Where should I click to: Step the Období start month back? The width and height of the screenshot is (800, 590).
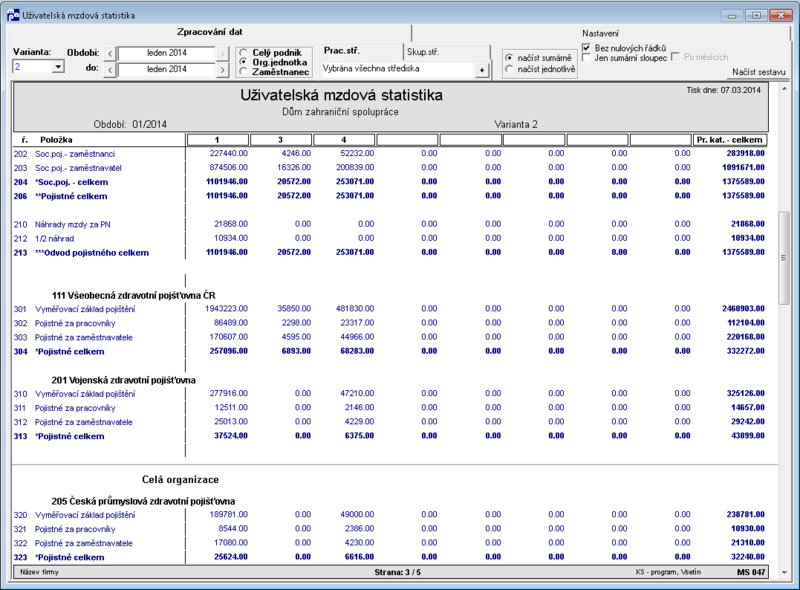(110, 53)
